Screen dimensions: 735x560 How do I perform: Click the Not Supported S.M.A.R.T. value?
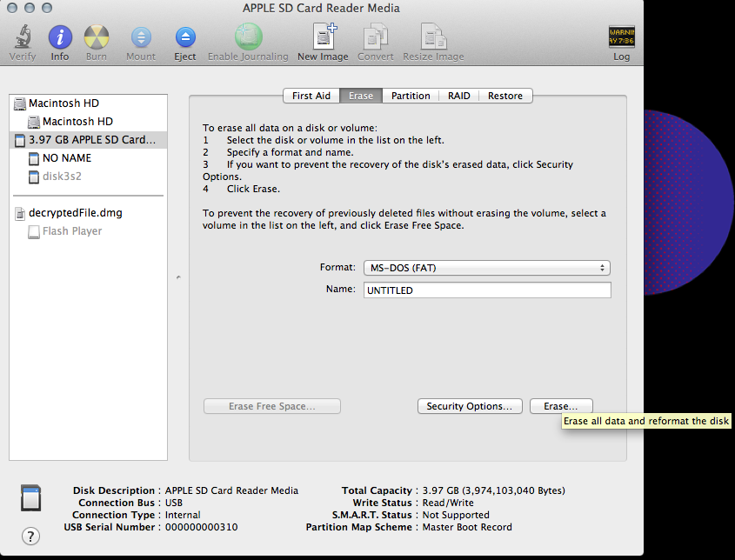tap(456, 515)
